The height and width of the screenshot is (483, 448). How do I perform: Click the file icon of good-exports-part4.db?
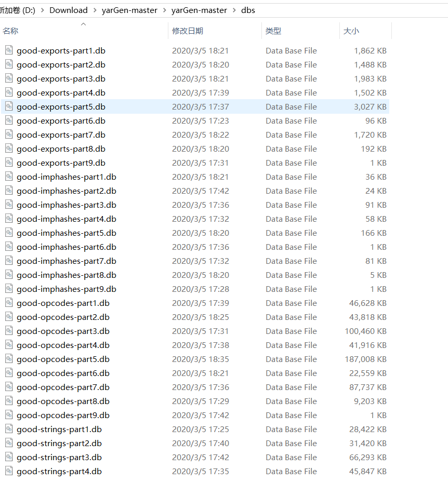tap(9, 92)
